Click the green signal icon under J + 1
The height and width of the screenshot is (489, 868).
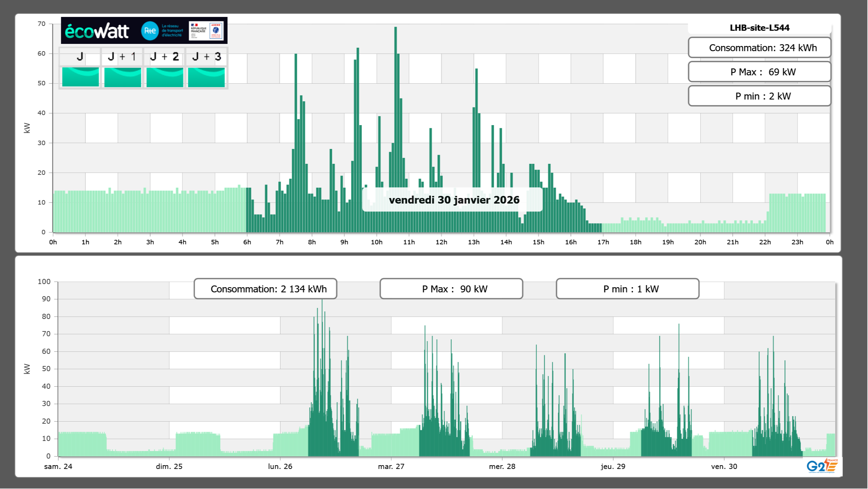click(x=123, y=77)
